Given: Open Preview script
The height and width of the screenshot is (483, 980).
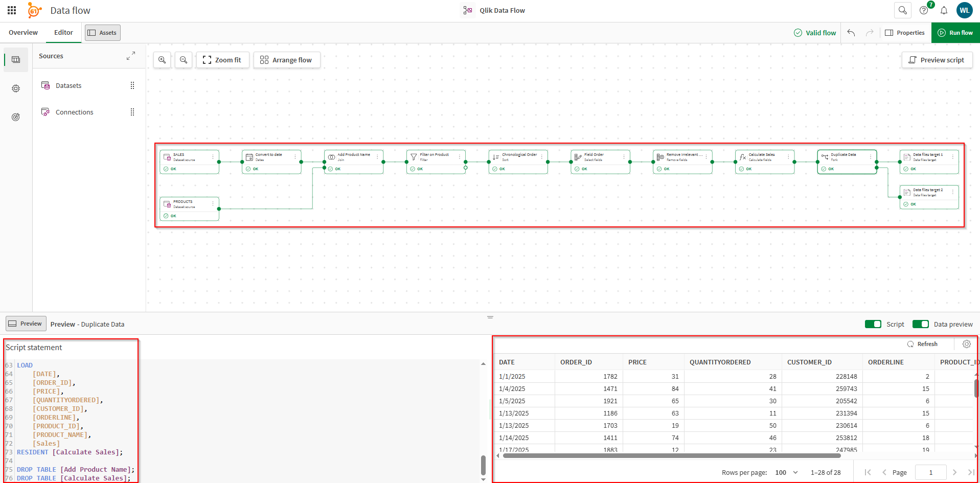Looking at the screenshot, I should [x=937, y=60].
